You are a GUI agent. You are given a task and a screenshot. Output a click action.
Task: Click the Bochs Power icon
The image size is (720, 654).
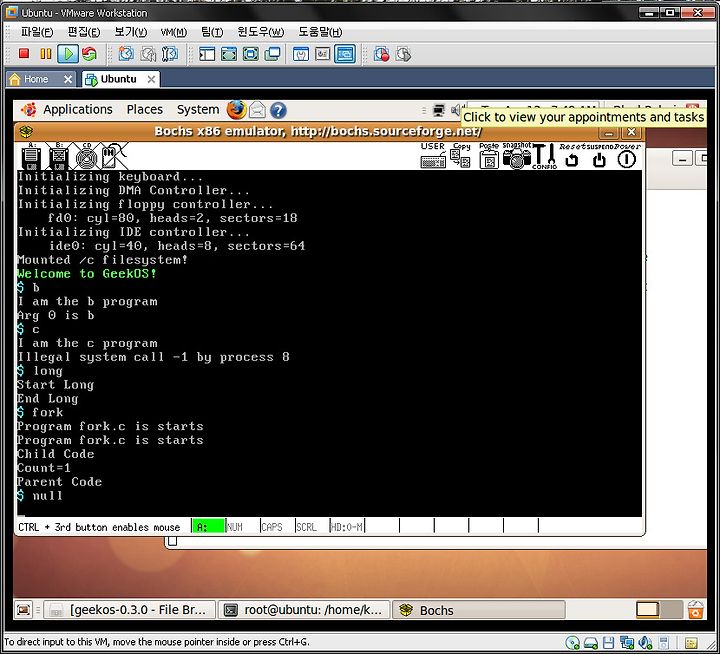[627, 156]
